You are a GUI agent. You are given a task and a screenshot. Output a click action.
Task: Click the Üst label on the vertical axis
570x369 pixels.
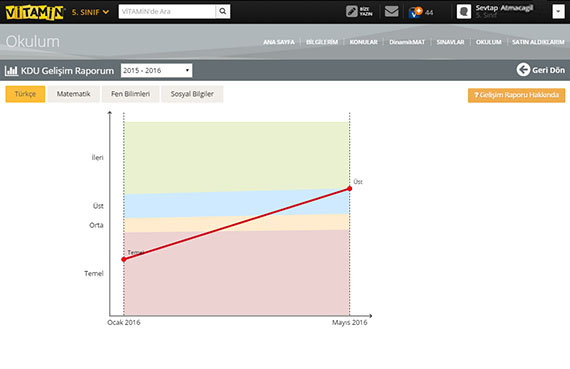tap(98, 206)
